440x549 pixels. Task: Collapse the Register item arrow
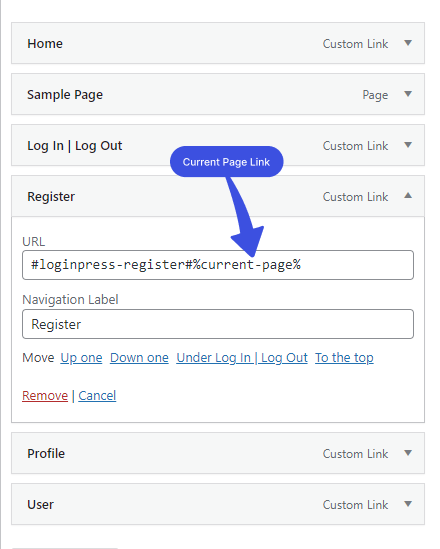pyautogui.click(x=408, y=196)
